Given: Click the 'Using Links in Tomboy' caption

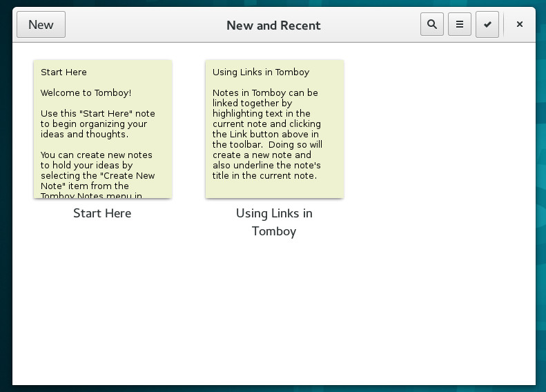Looking at the screenshot, I should point(274,222).
